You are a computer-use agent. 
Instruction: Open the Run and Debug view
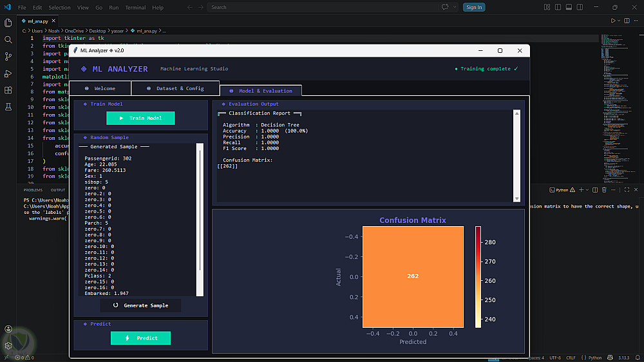click(8, 73)
